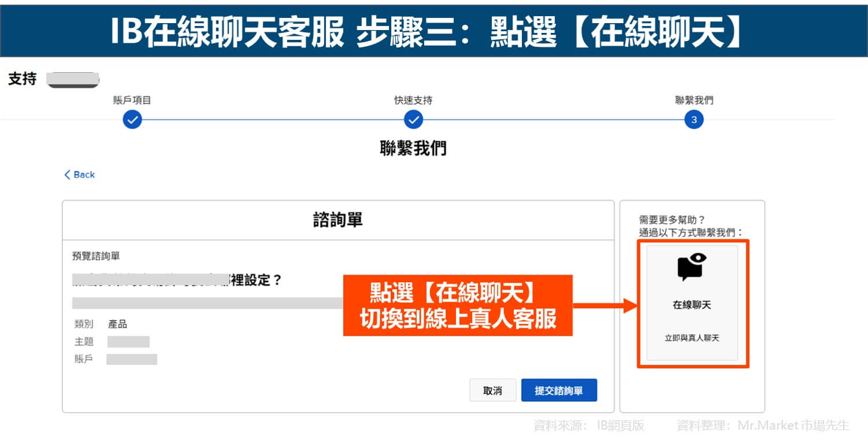The width and height of the screenshot is (868, 440).
Task: Select the 賬戶項目 tab label
Action: point(133,99)
